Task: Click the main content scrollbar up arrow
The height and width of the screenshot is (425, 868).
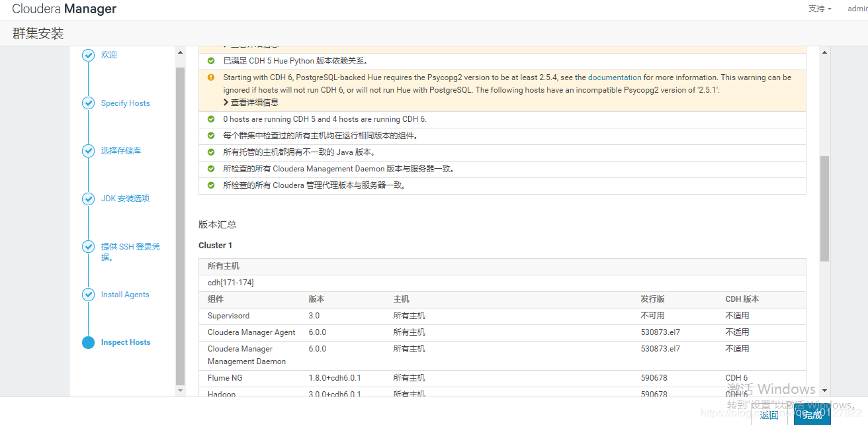Action: 824,52
